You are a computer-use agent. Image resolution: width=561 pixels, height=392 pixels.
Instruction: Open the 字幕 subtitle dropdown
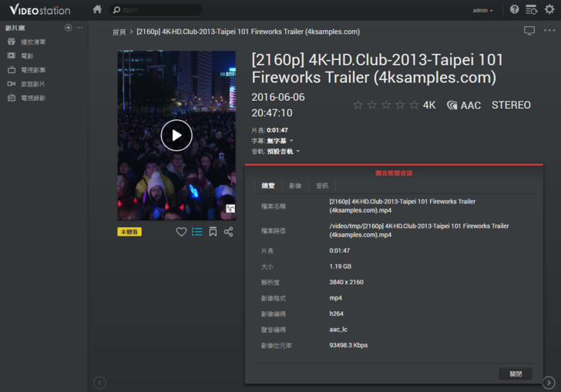point(280,141)
